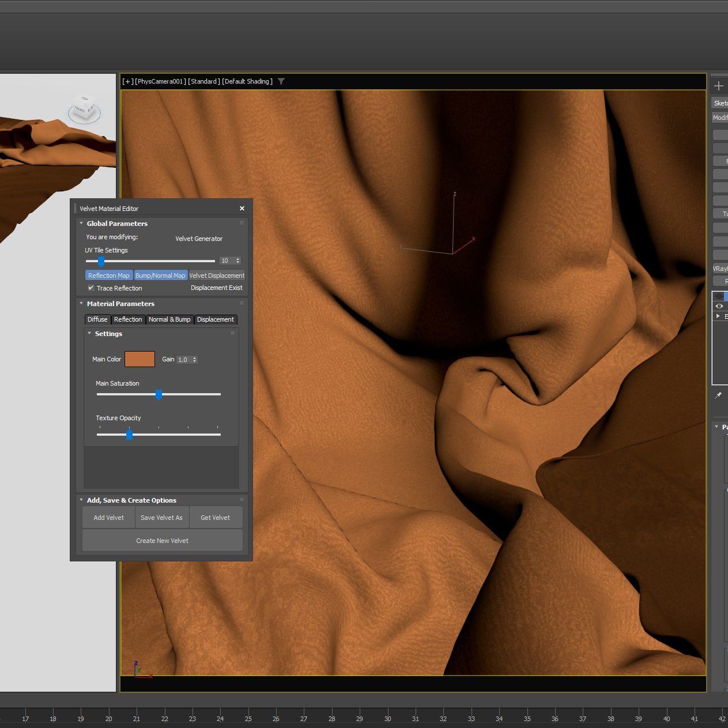728x728 pixels.
Task: Click the Global Parameters rollout drag grip
Action: pos(242,223)
